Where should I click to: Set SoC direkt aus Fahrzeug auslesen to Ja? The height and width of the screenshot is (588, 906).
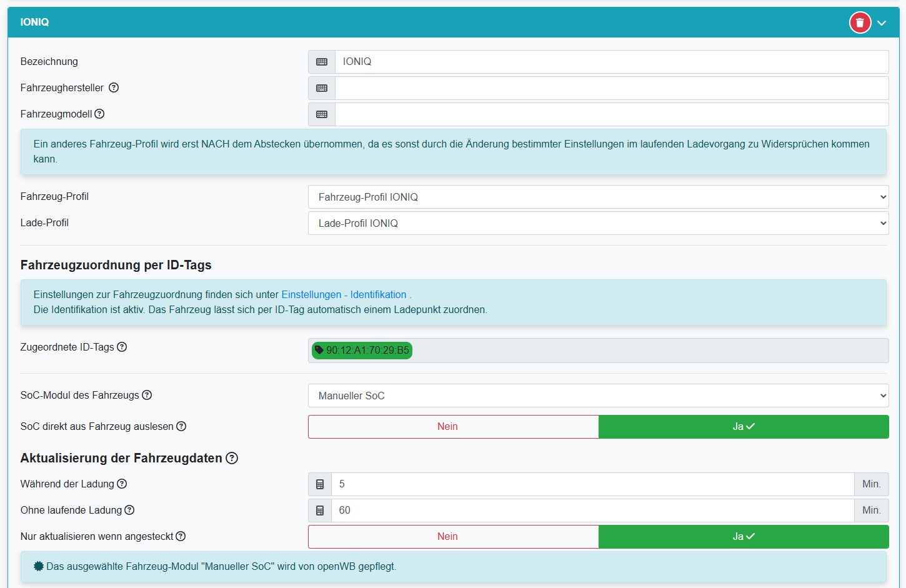(x=744, y=427)
